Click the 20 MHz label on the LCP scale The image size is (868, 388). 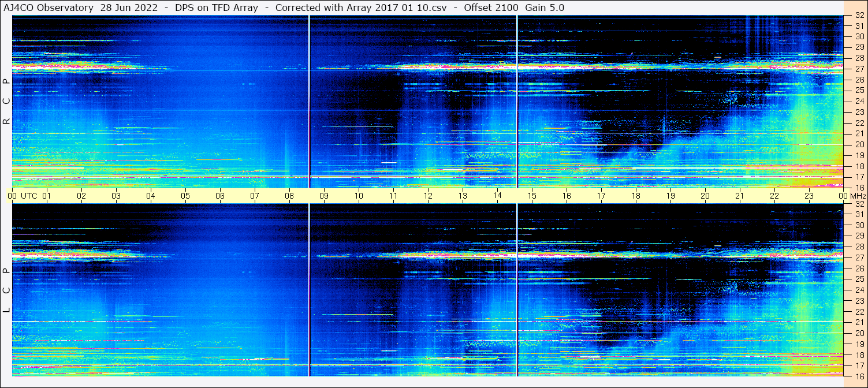click(859, 333)
